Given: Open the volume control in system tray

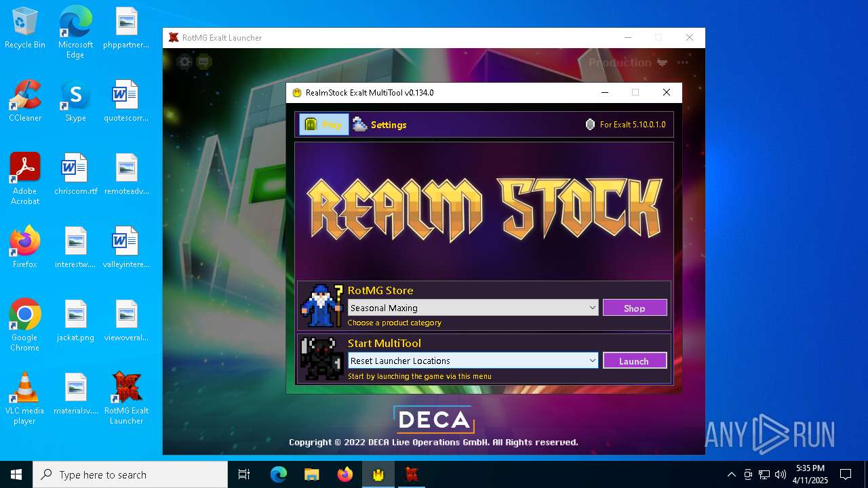Looking at the screenshot, I should click(781, 474).
